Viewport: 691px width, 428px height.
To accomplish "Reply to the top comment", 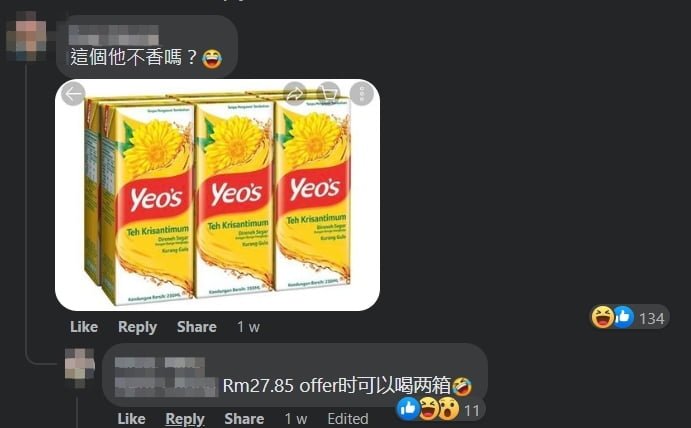I will pos(137,327).
